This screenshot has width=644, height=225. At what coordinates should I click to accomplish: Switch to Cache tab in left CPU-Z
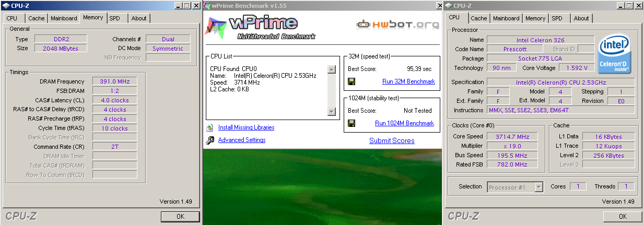[x=37, y=18]
